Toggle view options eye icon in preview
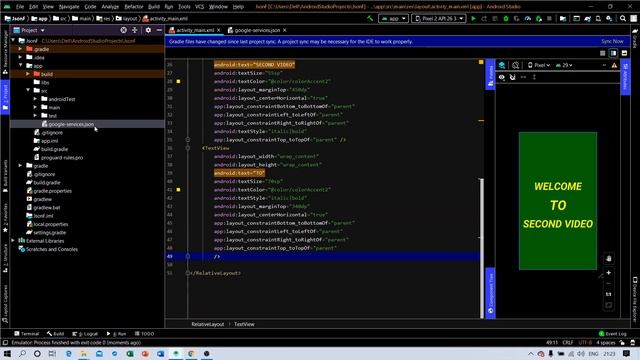 [x=502, y=77]
